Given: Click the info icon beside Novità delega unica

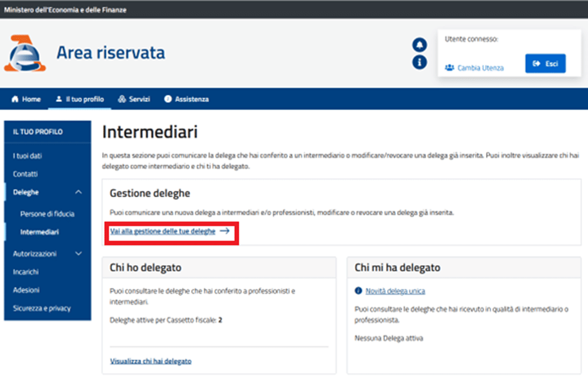Looking at the screenshot, I should (359, 291).
